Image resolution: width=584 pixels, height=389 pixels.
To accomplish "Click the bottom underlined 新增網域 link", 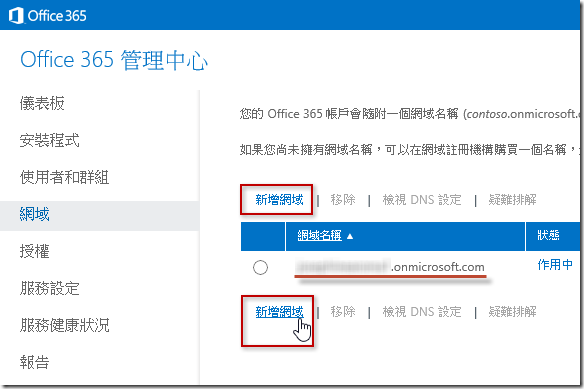I will [279, 312].
